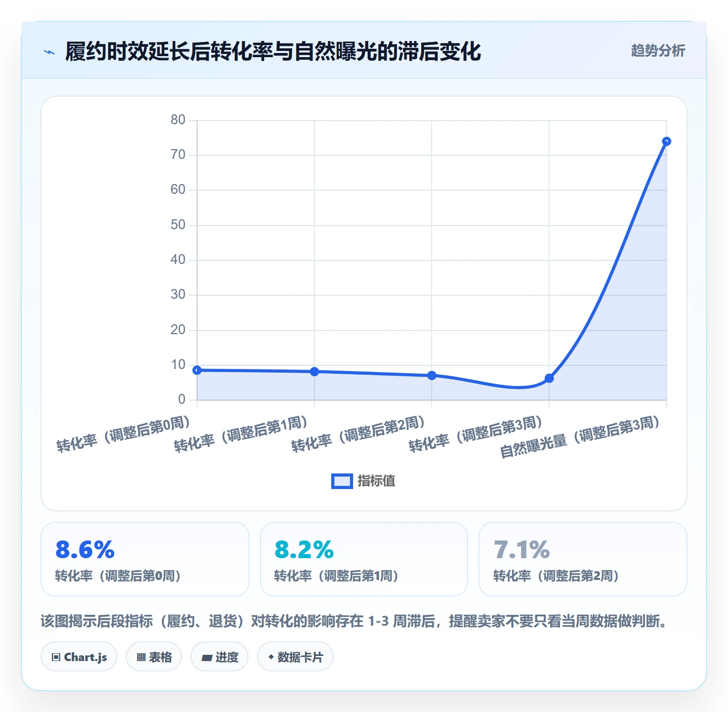
Task: Select the chart data point for 调整后第1周 转化率
Action: 315,372
